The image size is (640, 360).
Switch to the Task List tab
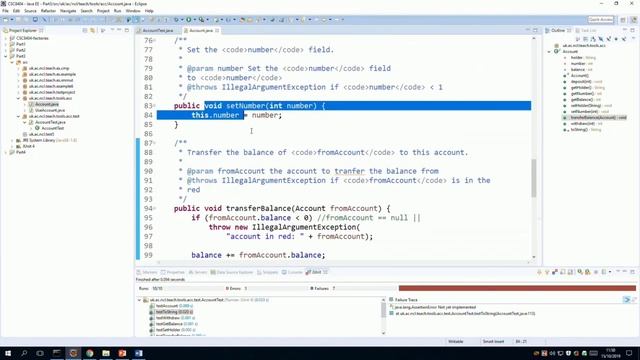pyautogui.click(x=586, y=31)
